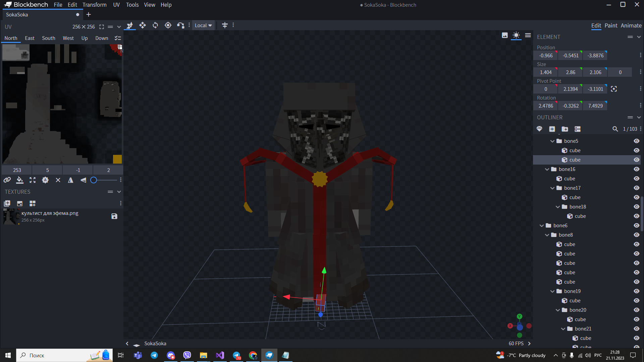Toggle visibility of selected cube
The image size is (644, 362).
click(x=636, y=160)
